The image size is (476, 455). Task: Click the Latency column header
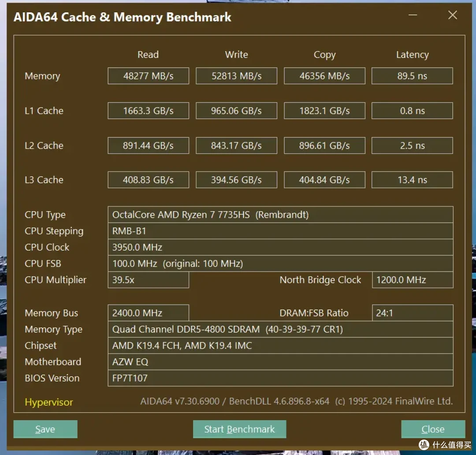(412, 55)
